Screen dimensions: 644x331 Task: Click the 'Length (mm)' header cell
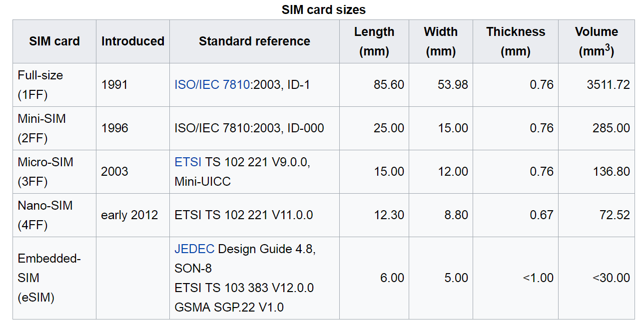(374, 41)
